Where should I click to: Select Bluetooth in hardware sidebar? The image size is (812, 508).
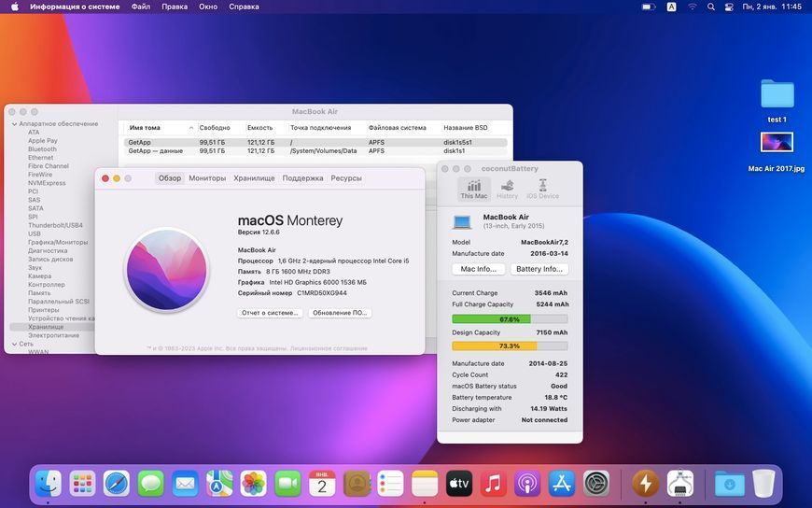tap(42, 149)
